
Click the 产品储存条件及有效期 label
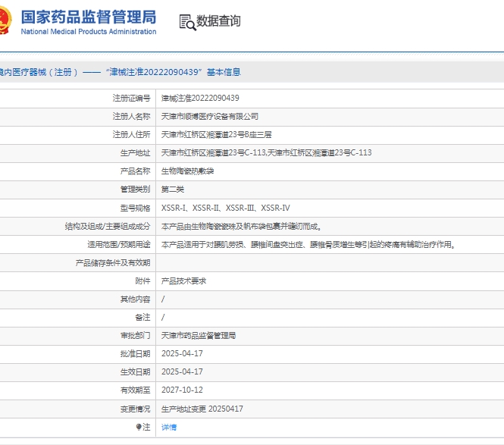coord(113,263)
